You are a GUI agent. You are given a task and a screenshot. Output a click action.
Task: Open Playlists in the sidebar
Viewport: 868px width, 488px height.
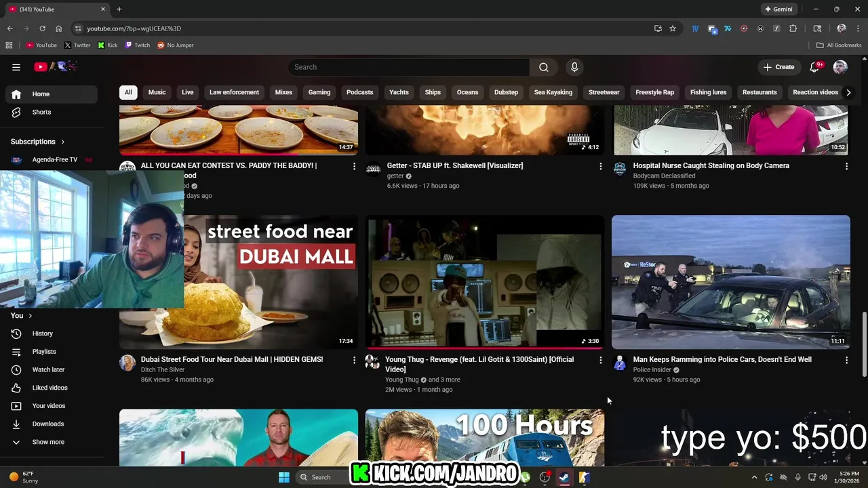click(x=52, y=352)
